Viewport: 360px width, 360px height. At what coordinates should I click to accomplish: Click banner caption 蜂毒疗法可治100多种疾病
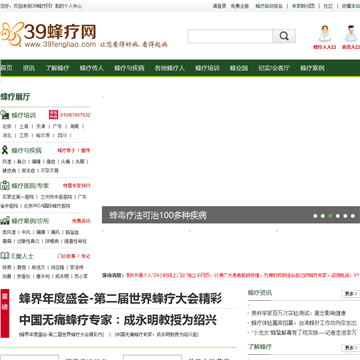click(158, 215)
